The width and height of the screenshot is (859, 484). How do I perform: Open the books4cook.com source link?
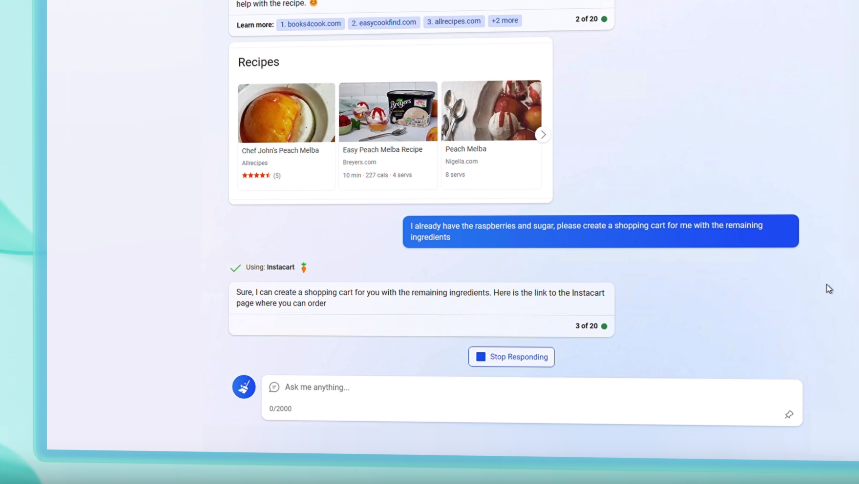311,24
